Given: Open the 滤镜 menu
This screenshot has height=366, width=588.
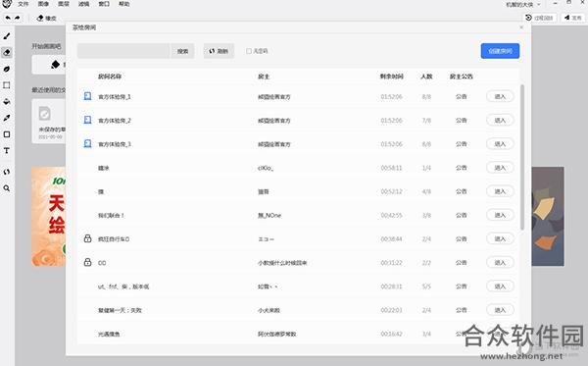Looking at the screenshot, I should pyautogui.click(x=84, y=4).
